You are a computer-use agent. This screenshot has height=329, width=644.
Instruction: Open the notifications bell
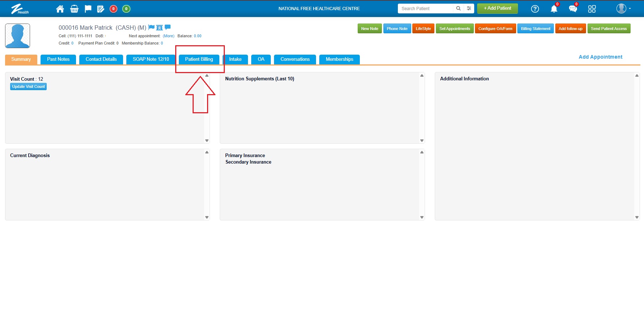(554, 9)
